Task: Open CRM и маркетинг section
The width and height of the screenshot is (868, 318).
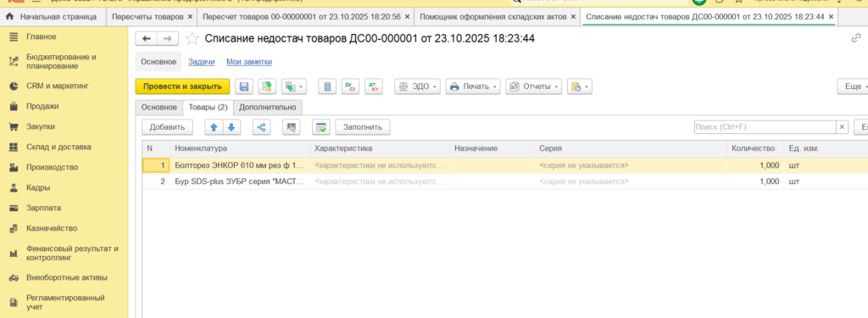Action: 64,86
